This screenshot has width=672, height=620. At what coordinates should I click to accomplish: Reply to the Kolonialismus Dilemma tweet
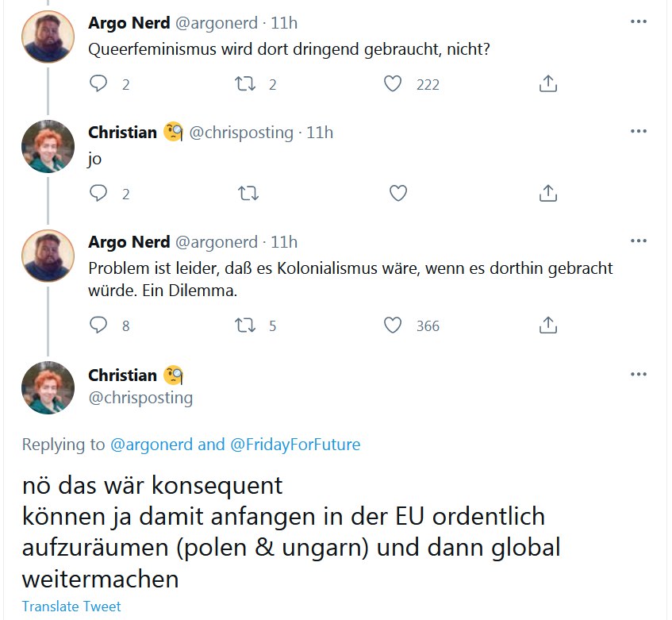tap(98, 325)
